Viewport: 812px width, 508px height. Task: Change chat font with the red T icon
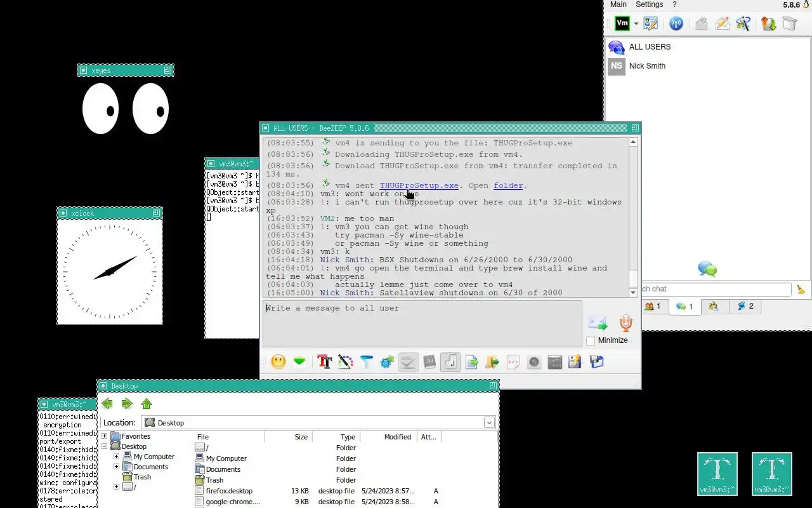pos(325,362)
